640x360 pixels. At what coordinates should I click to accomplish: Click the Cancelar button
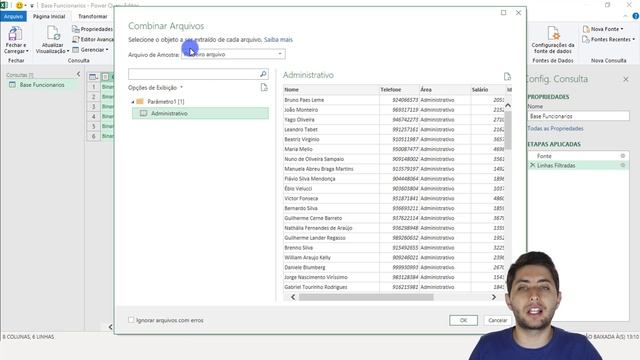tap(498, 320)
